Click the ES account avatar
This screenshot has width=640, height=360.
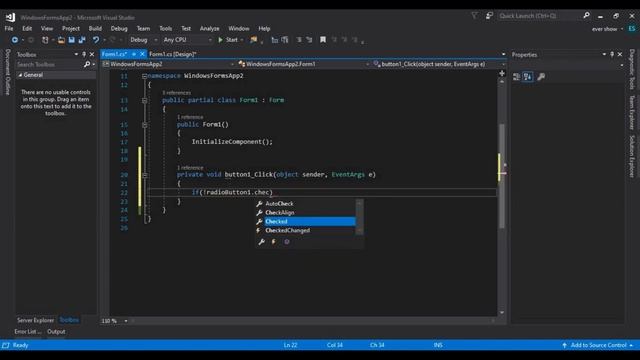click(x=632, y=29)
